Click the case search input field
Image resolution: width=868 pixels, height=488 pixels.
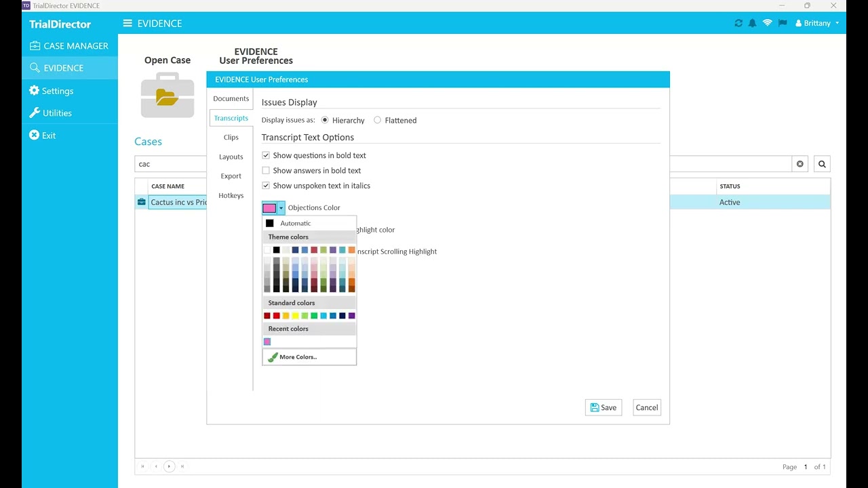click(463, 164)
